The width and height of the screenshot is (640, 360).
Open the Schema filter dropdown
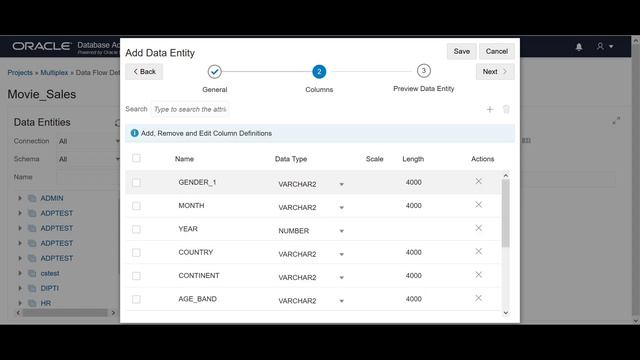pyautogui.click(x=88, y=159)
